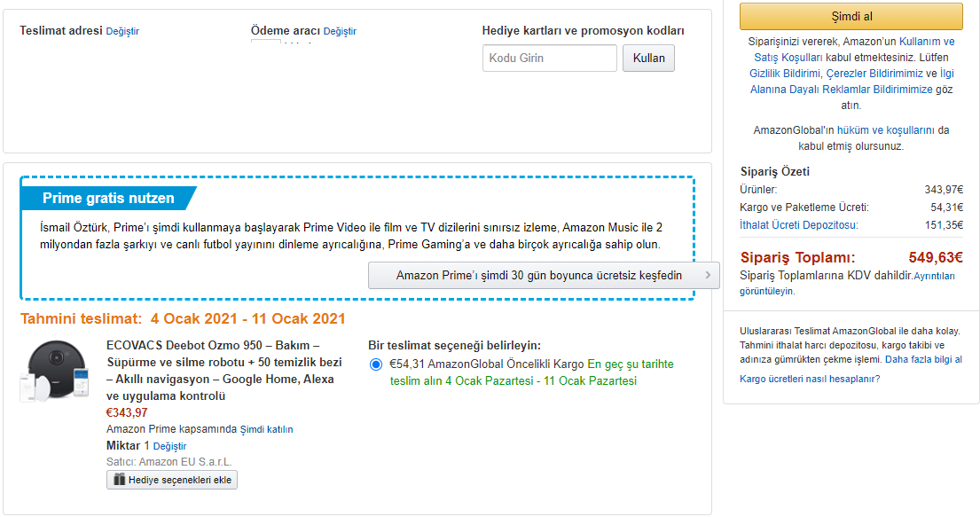Open Daha fazla bilgi al link

tap(924, 359)
